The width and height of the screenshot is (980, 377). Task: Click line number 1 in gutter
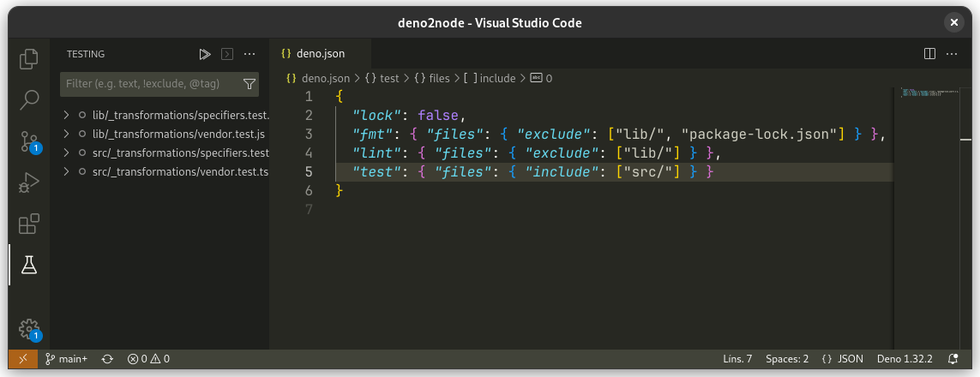[x=308, y=97]
